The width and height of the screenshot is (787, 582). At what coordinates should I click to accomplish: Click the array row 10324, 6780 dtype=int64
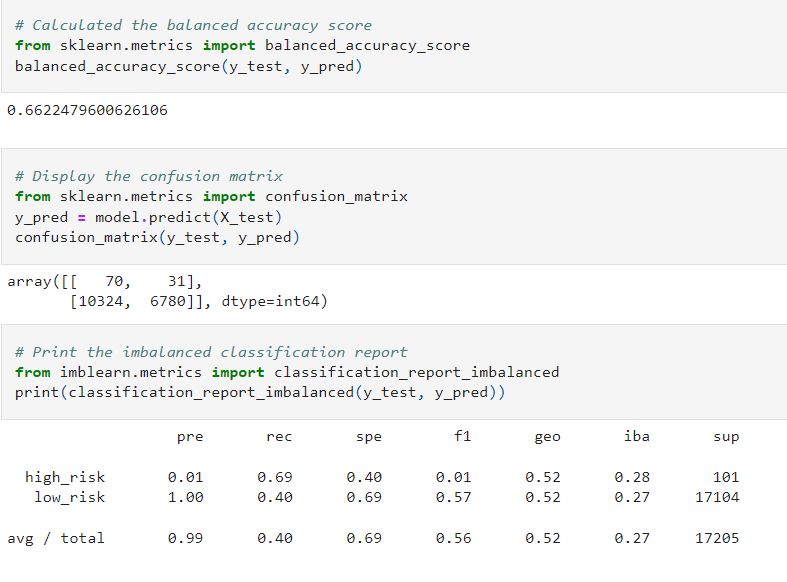(199, 301)
